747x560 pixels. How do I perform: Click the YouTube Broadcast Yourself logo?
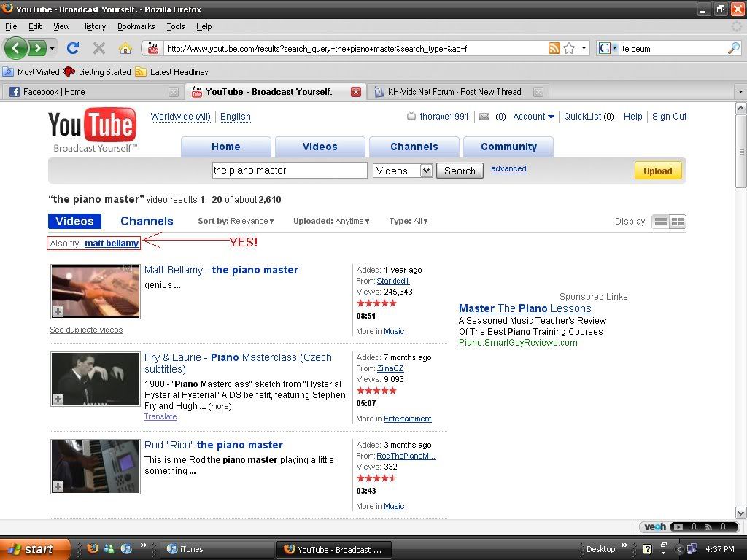pos(93,130)
